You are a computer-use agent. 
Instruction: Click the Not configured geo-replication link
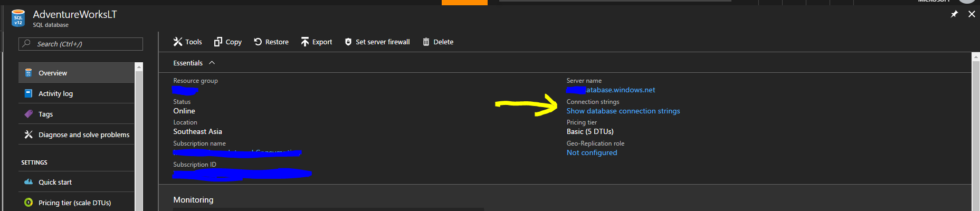[592, 152]
